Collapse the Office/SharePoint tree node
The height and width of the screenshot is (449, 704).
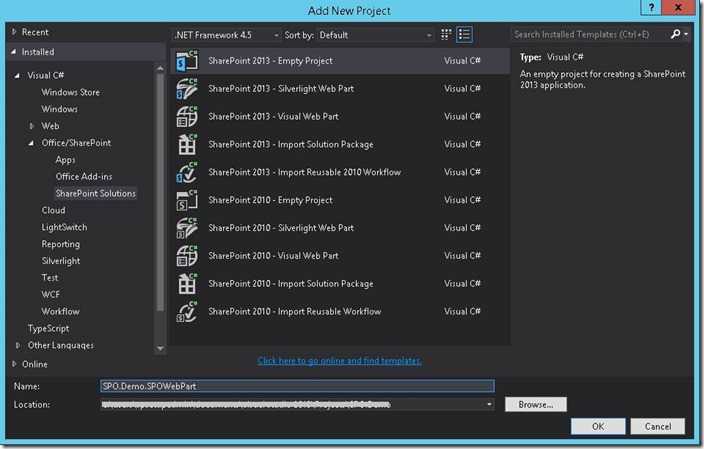coord(31,143)
